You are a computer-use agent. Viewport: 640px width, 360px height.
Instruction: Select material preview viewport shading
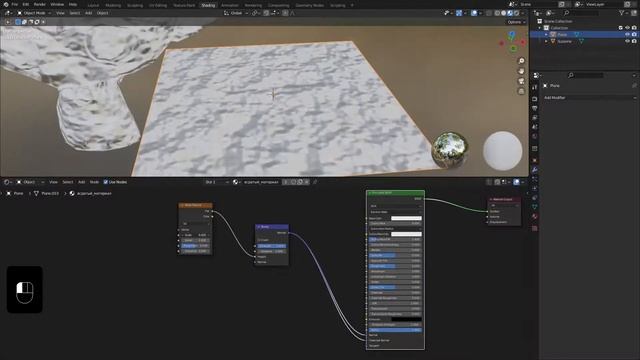[x=510, y=13]
